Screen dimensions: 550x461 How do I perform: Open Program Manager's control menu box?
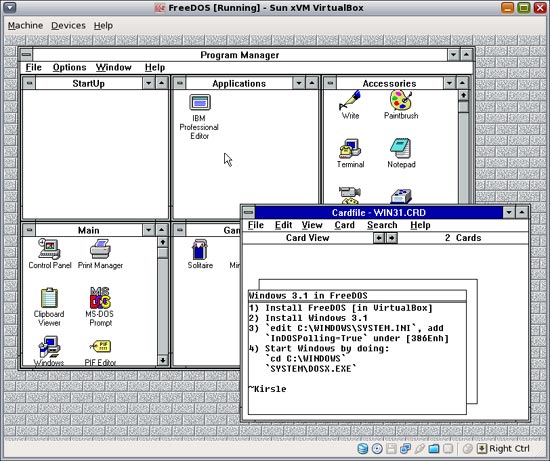(26, 55)
